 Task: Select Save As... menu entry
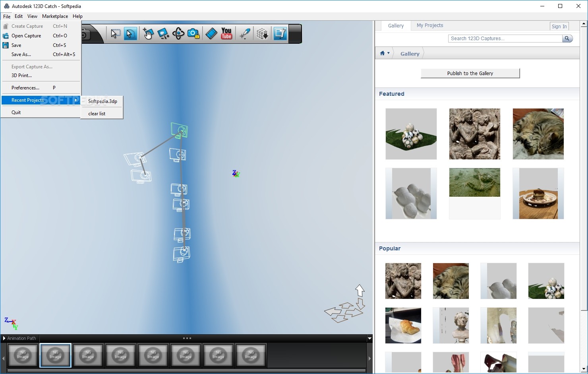(41, 54)
